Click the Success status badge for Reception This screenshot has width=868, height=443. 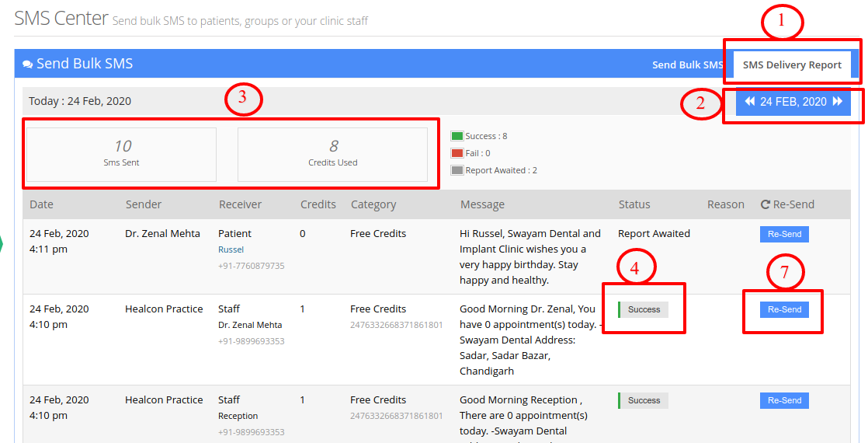click(x=644, y=400)
